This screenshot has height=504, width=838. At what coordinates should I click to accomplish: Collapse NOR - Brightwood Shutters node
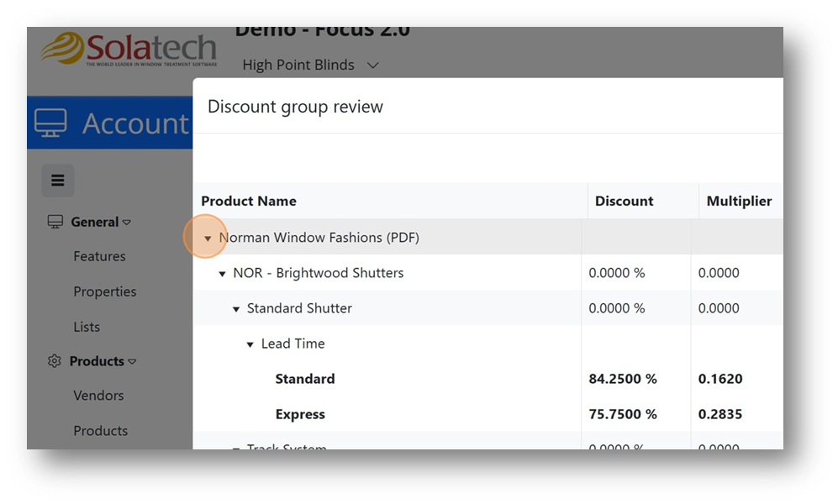click(x=222, y=274)
